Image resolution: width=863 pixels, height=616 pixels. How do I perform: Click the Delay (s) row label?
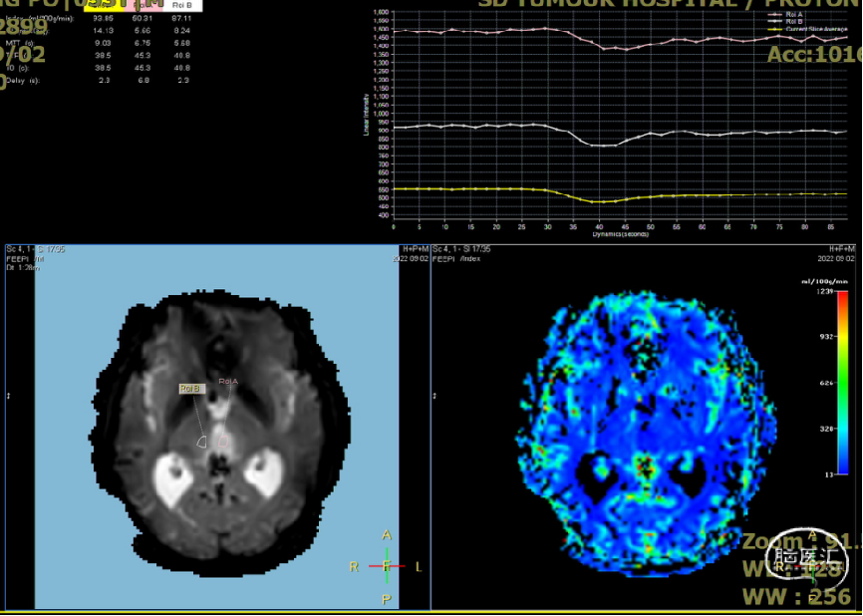[x=20, y=79]
